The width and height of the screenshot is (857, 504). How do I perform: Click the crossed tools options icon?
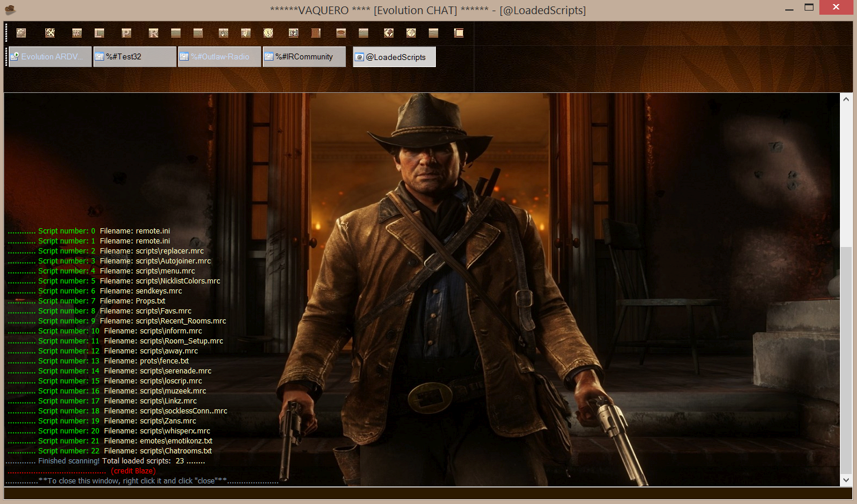(x=50, y=33)
